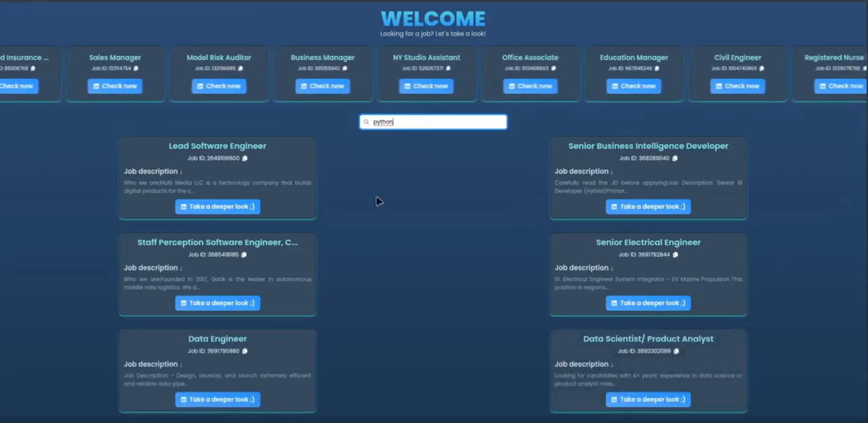
Task: Click the search field containing 'python'
Action: [x=432, y=121]
